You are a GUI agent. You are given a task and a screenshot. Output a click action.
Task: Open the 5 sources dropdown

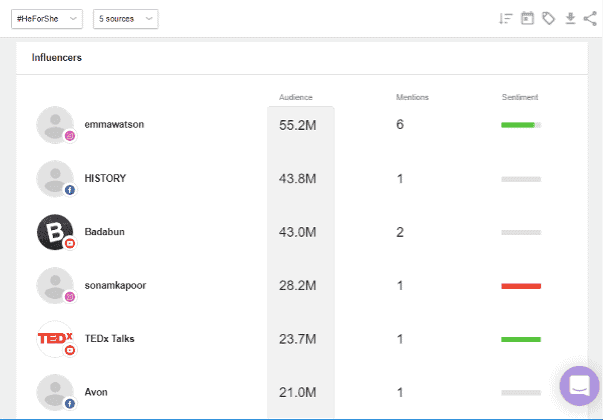click(125, 19)
